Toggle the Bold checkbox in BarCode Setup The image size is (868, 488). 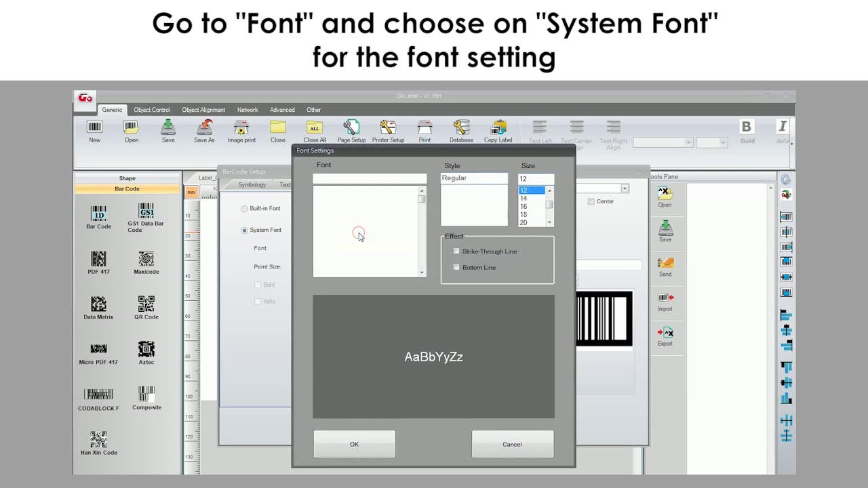tap(258, 285)
